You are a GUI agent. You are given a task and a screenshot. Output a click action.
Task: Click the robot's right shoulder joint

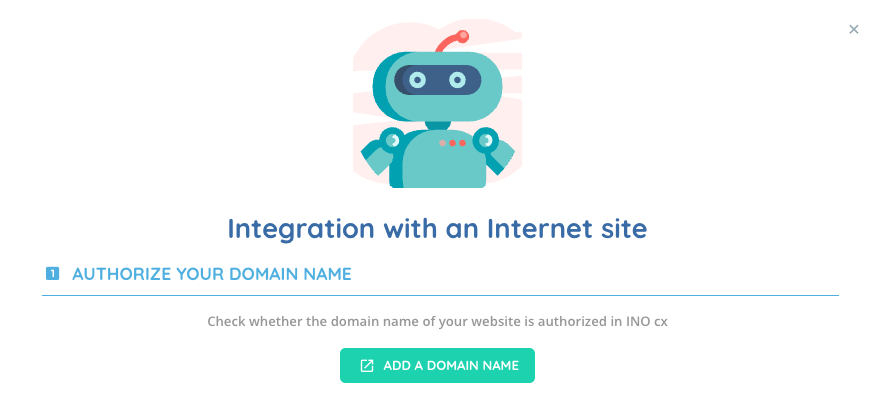pyautogui.click(x=485, y=140)
